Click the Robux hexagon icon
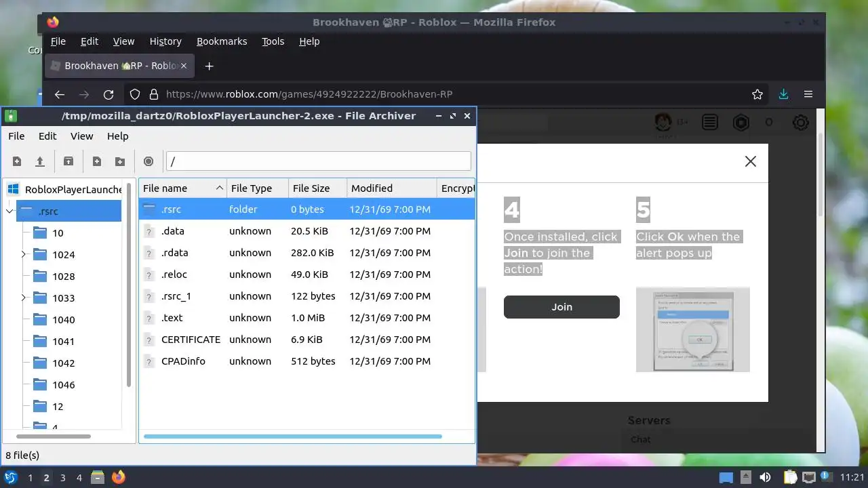 (741, 123)
